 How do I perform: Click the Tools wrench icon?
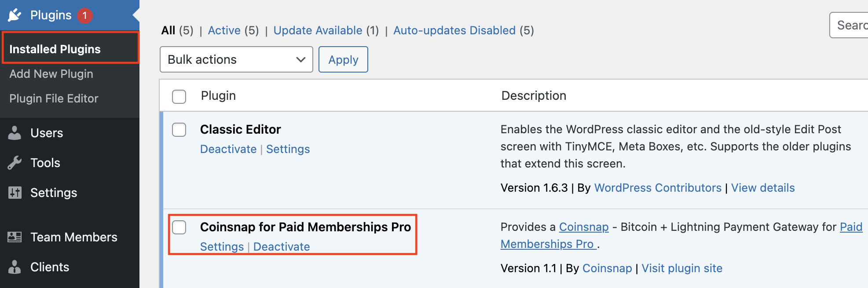point(15,163)
